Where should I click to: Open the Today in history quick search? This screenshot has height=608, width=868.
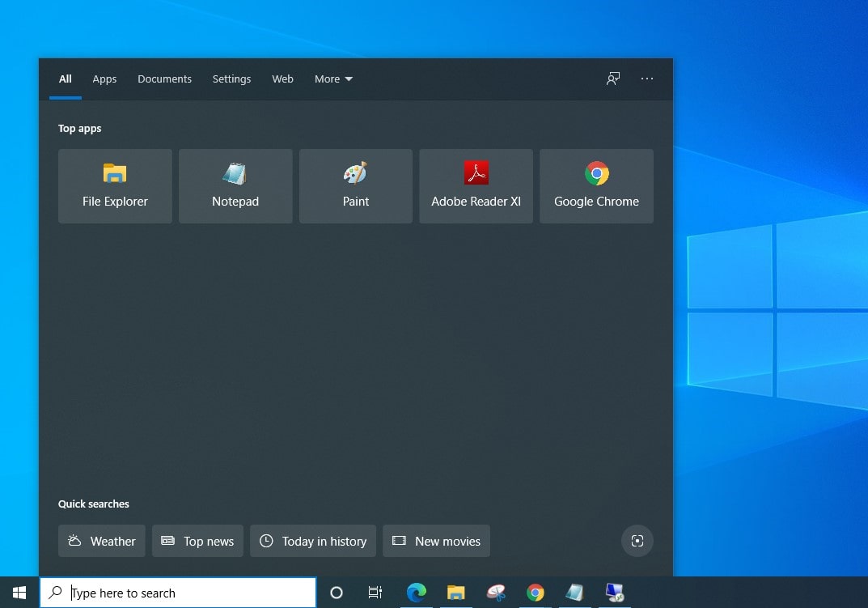click(313, 541)
